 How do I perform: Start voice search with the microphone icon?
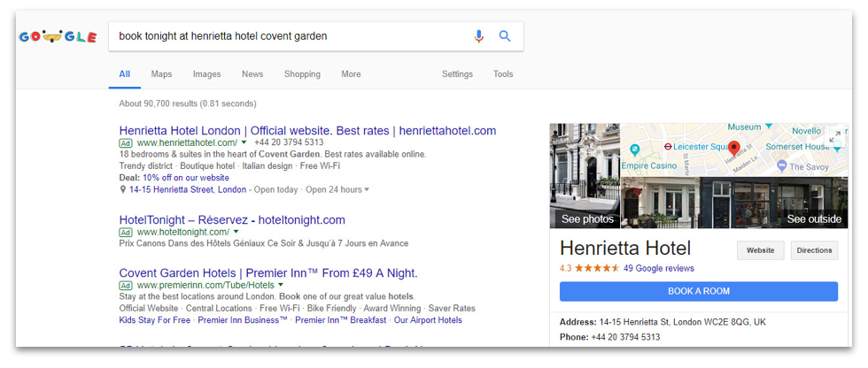479,36
